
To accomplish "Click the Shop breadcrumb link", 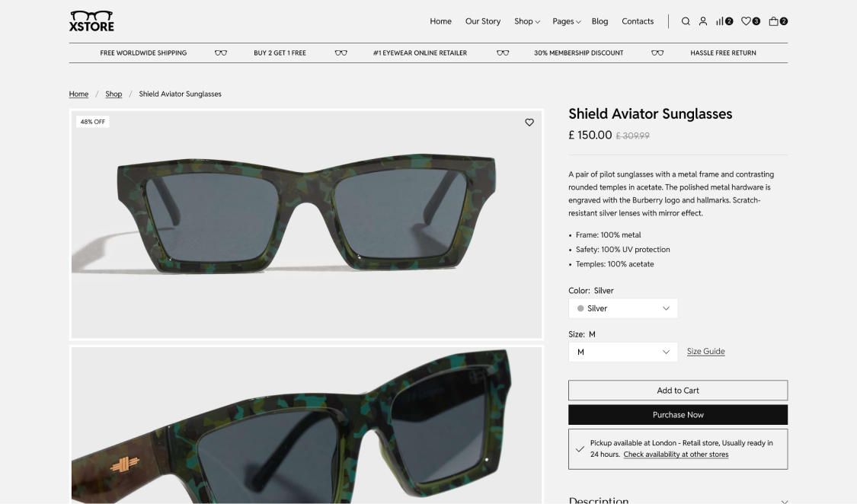I will pos(114,94).
